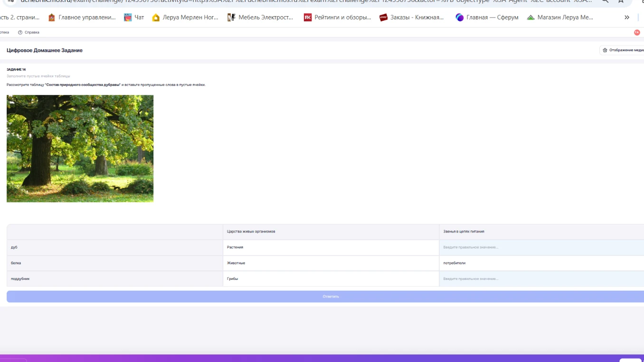This screenshot has height=362, width=644.
Task: Click the дуб table cell
Action: point(114,247)
